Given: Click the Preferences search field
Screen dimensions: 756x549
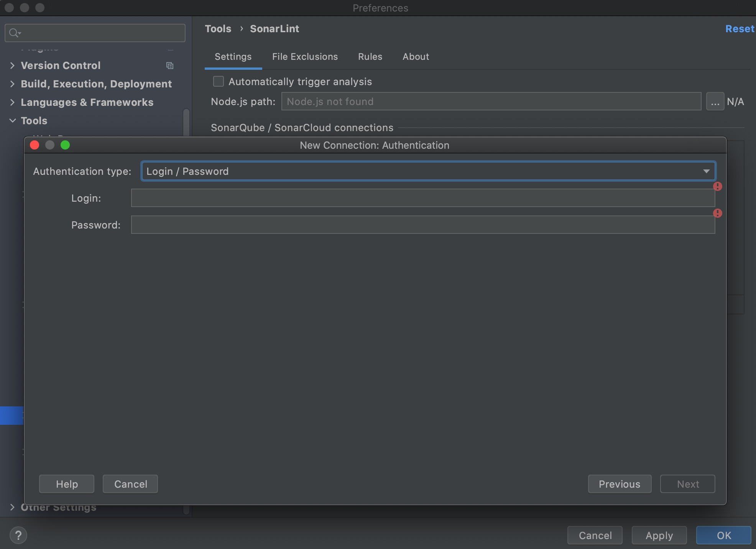Looking at the screenshot, I should point(95,33).
